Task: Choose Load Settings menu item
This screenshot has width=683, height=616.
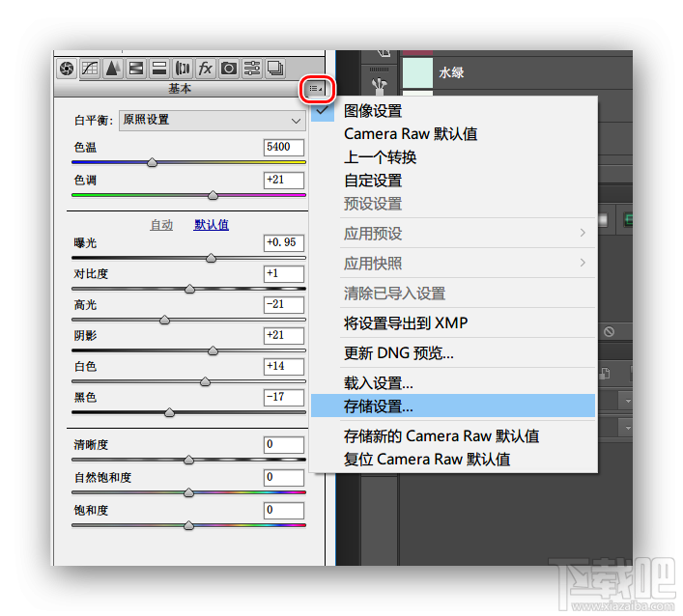Action: tap(453, 383)
